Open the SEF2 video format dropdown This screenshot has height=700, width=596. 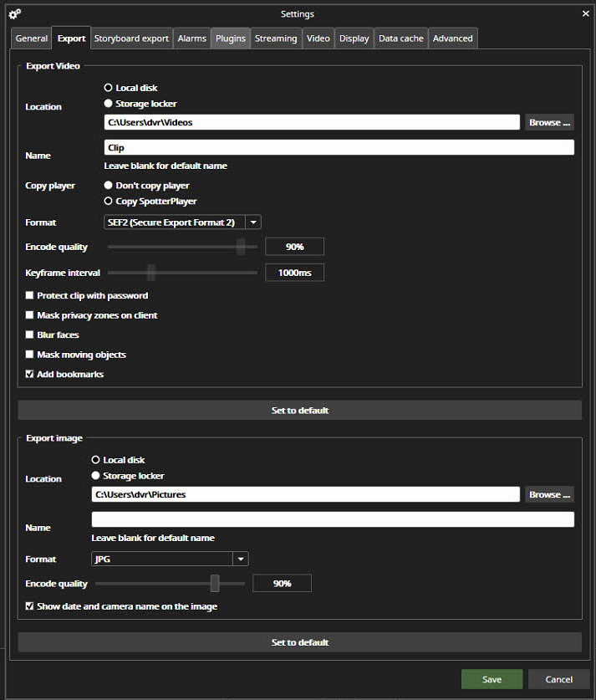[x=253, y=222]
